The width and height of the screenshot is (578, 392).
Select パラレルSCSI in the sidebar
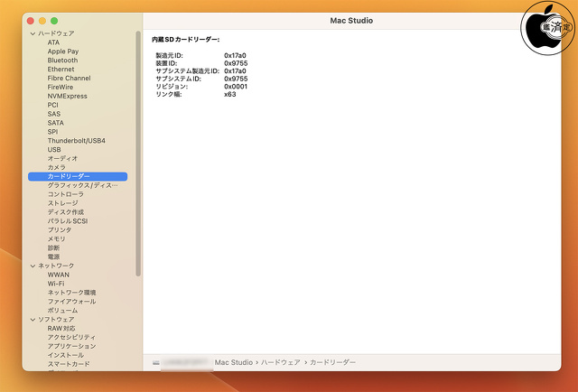point(68,221)
